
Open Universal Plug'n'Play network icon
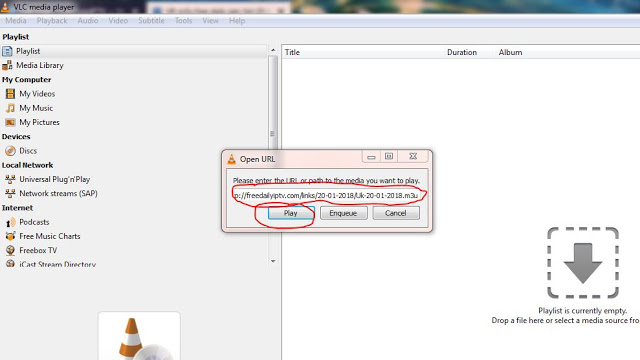click(x=10, y=179)
